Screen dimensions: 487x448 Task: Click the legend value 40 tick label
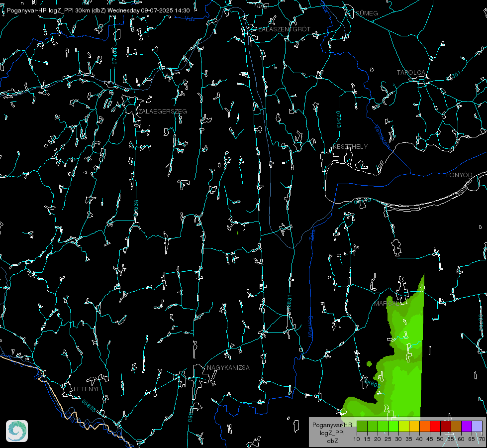coord(419,439)
